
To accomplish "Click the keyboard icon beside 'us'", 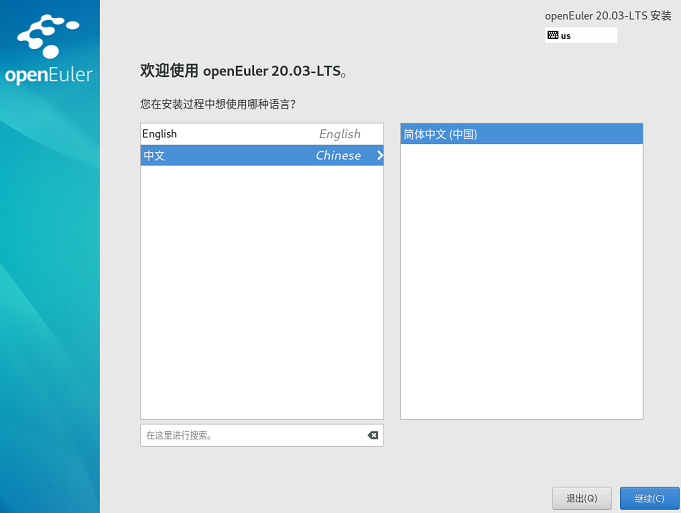I will tap(552, 35).
